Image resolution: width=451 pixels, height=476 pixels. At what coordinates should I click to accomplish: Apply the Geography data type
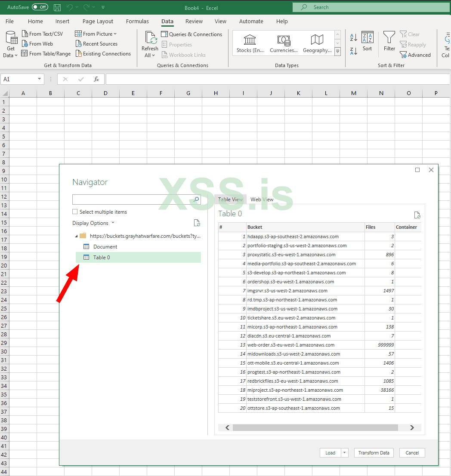coord(317,42)
